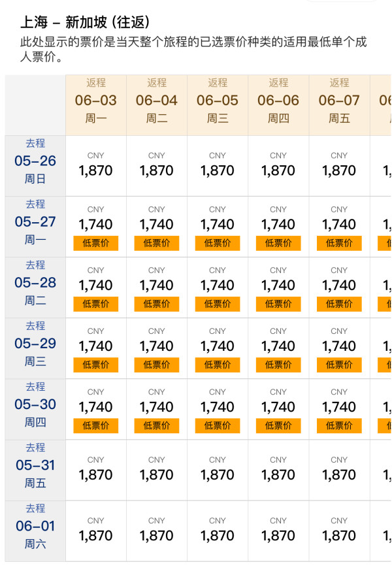Click the 06-05 Wednesday return column header
This screenshot has height=575, width=392.
(x=218, y=105)
